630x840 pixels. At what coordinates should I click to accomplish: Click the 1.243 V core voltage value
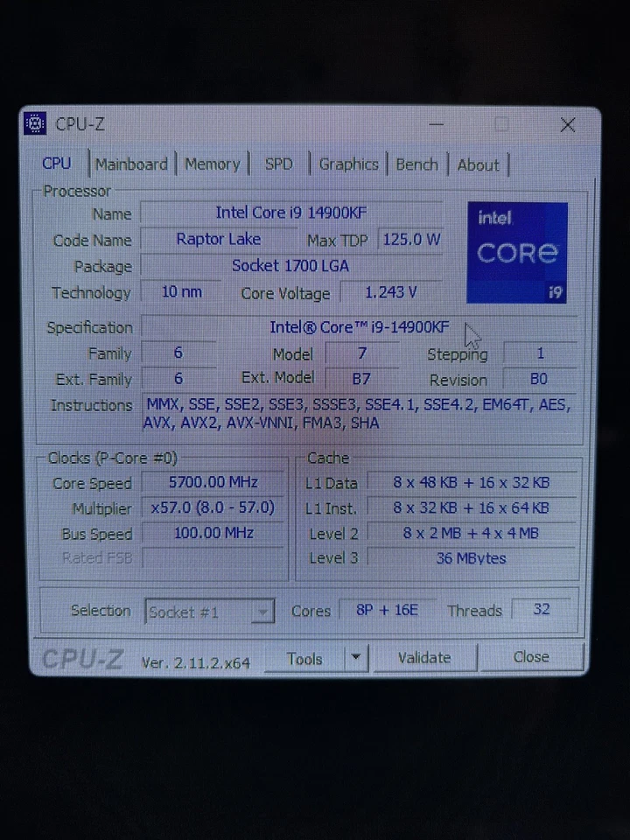(x=391, y=292)
